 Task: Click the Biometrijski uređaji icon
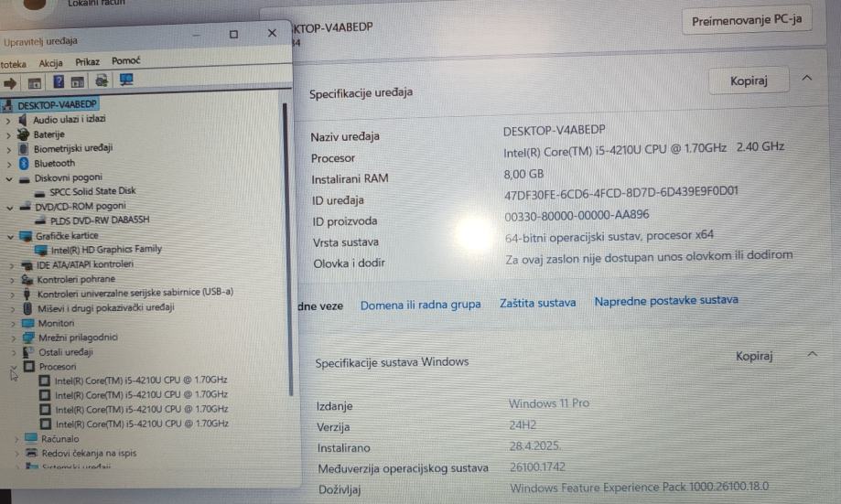(x=24, y=148)
